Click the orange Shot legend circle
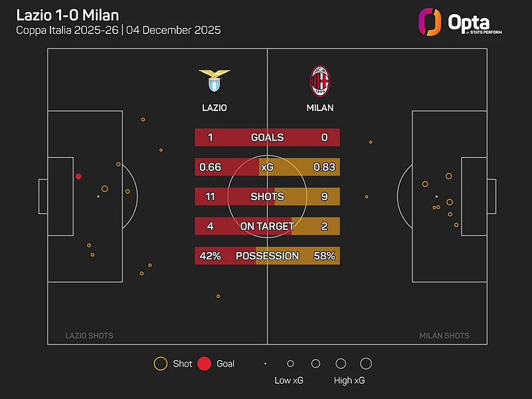This screenshot has height=399, width=532. [x=160, y=364]
